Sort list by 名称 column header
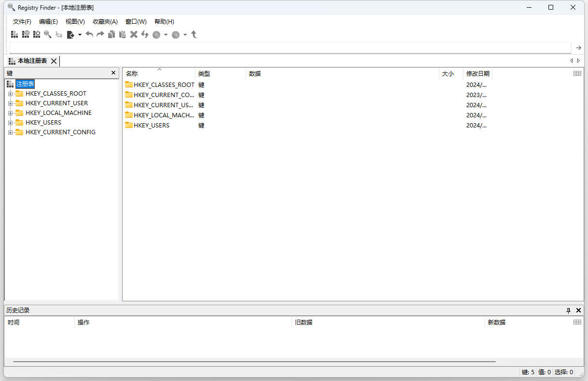The image size is (588, 381). click(x=159, y=74)
